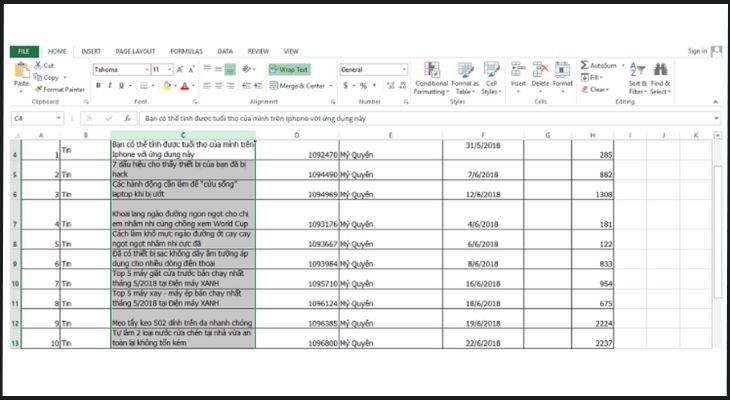
Task: Open the FORMULAS ribbon tab
Action: point(186,51)
